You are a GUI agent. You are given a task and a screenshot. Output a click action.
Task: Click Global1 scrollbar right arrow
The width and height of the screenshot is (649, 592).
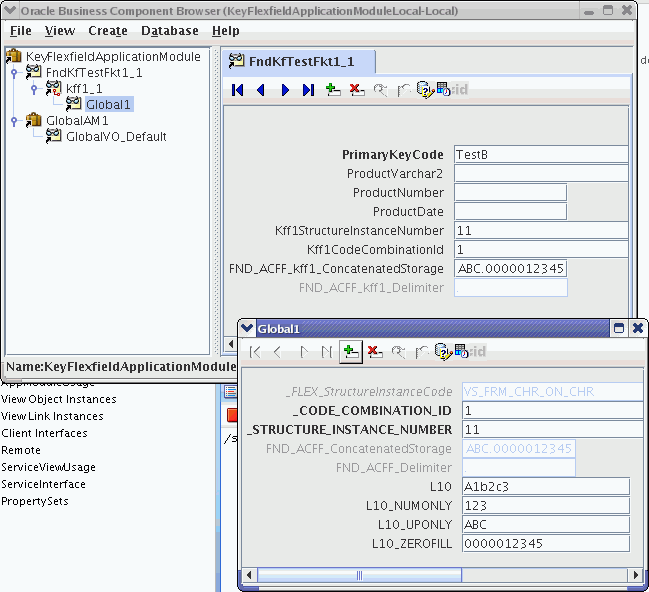(636, 575)
